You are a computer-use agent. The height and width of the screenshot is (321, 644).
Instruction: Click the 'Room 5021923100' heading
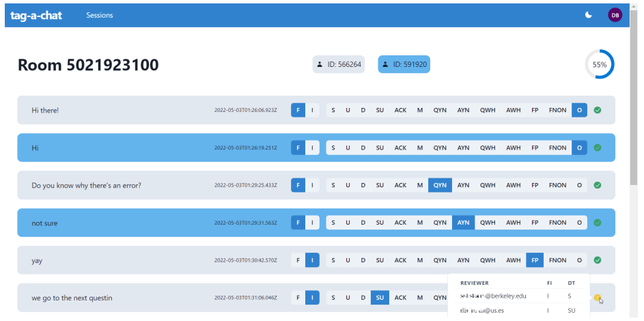tap(88, 65)
